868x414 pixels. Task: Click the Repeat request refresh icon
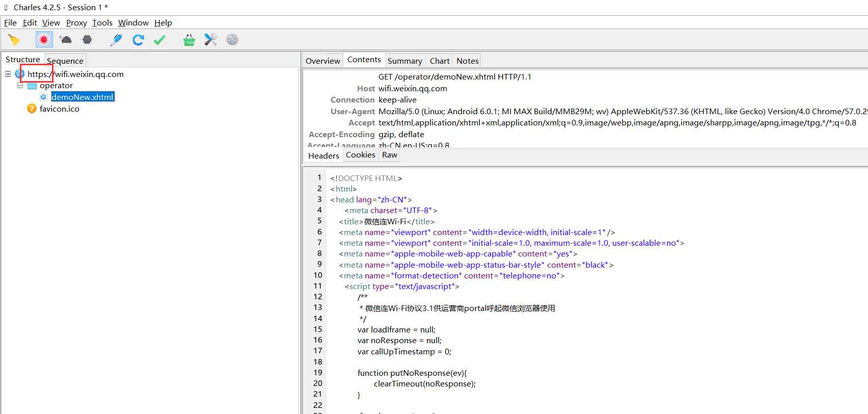coord(138,40)
